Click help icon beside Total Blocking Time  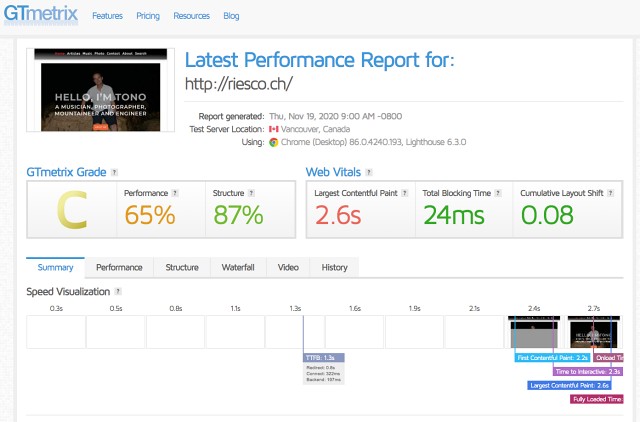tap(501, 192)
